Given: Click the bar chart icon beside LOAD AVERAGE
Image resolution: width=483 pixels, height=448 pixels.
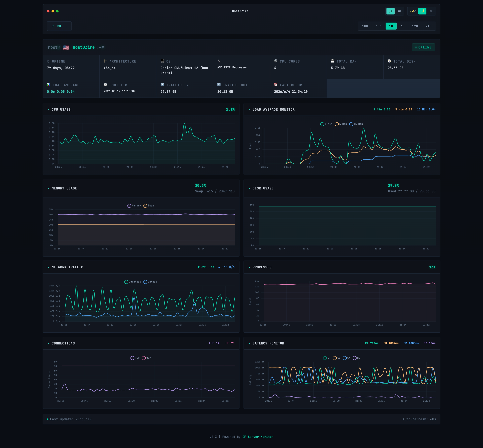Looking at the screenshot, I should click(x=48, y=85).
